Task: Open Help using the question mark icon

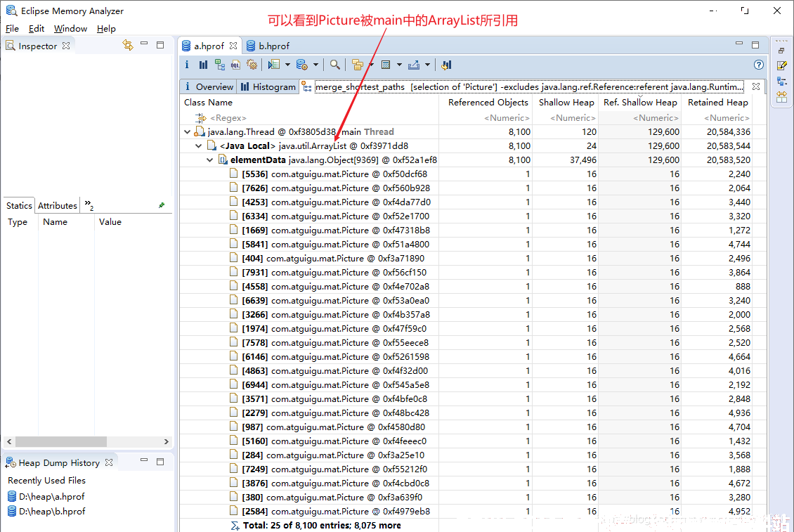Action: (759, 65)
